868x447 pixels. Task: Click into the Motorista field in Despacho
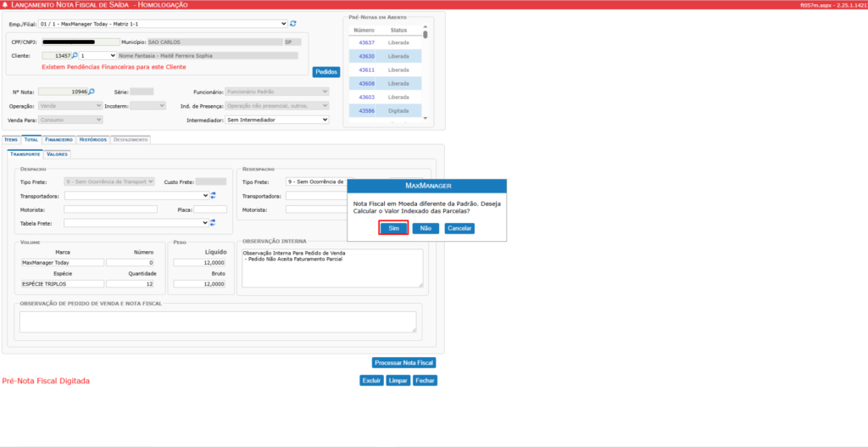[x=110, y=210]
